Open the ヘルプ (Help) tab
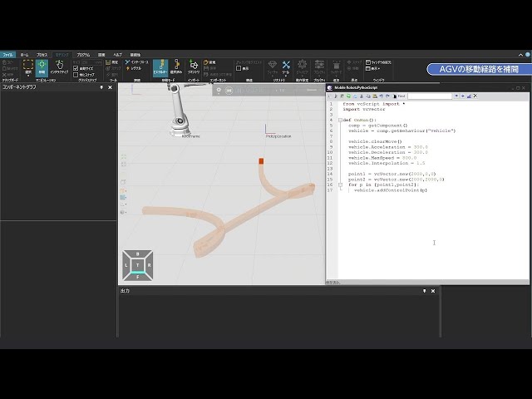The width and height of the screenshot is (532, 399). 117,55
